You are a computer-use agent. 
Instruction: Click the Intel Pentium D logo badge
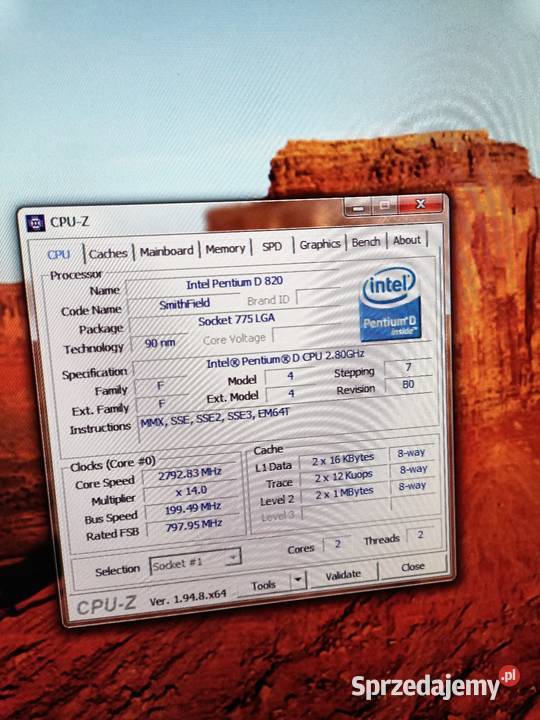coord(390,304)
